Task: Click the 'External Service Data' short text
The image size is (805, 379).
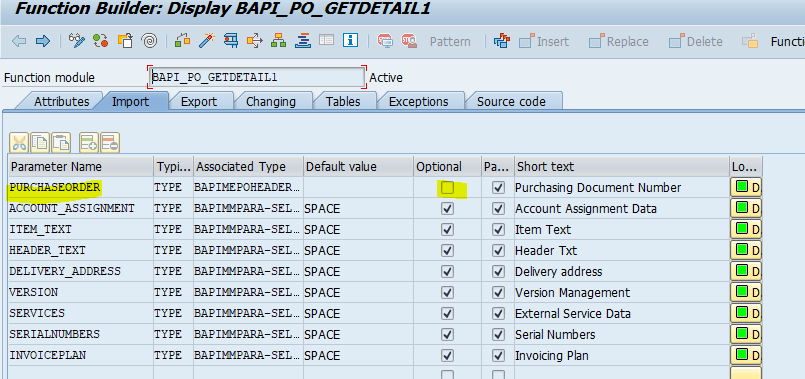Action: (573, 314)
